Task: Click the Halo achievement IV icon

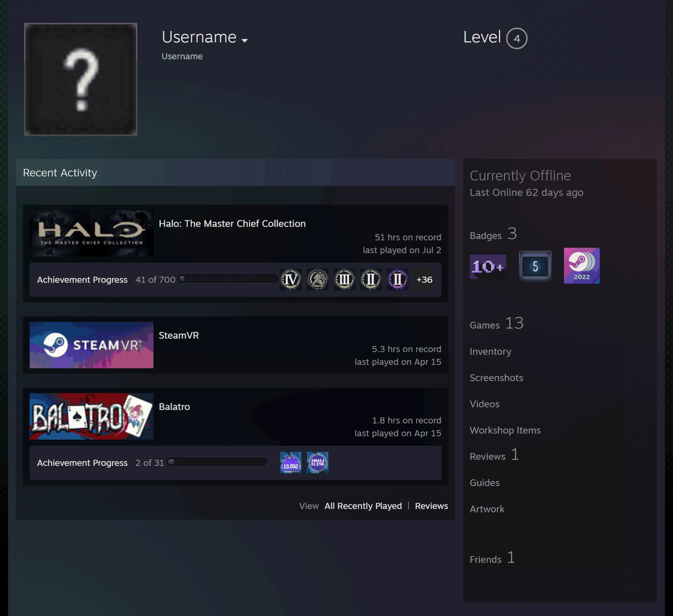Action: (291, 279)
